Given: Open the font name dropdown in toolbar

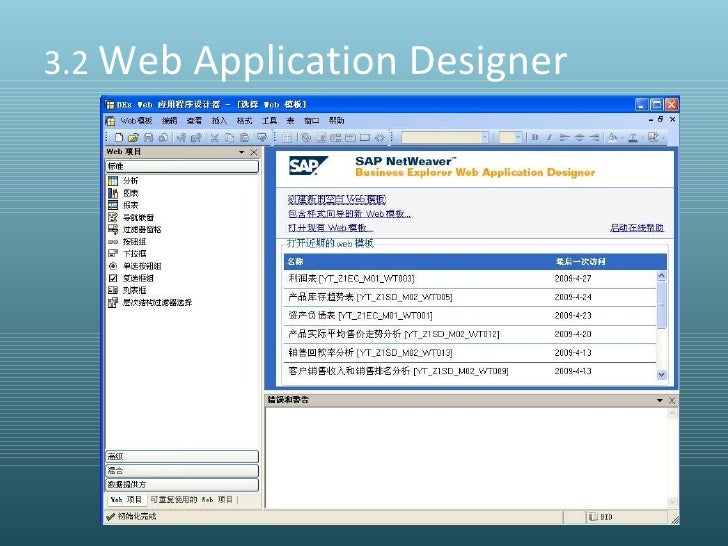Looking at the screenshot, I should [485, 137].
